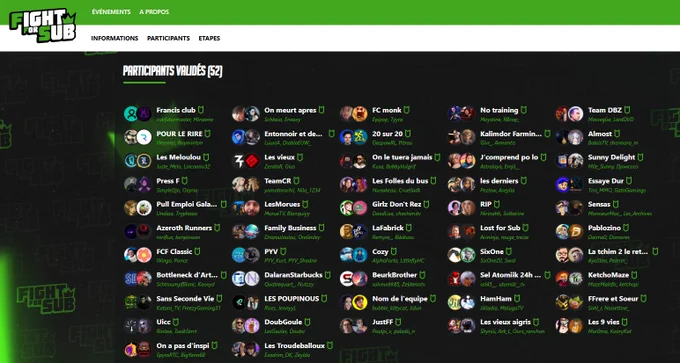Click shield badge beside SixOne
Viewport: 680px width, 363px height.
click(x=509, y=252)
